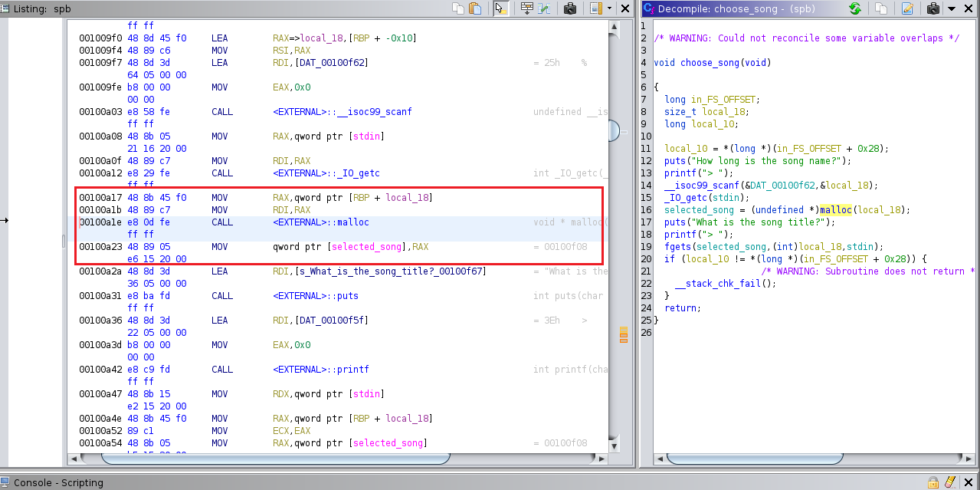Click Listing vertical scrollbar down arrow
The height and width of the screenshot is (490, 980).
(x=613, y=446)
